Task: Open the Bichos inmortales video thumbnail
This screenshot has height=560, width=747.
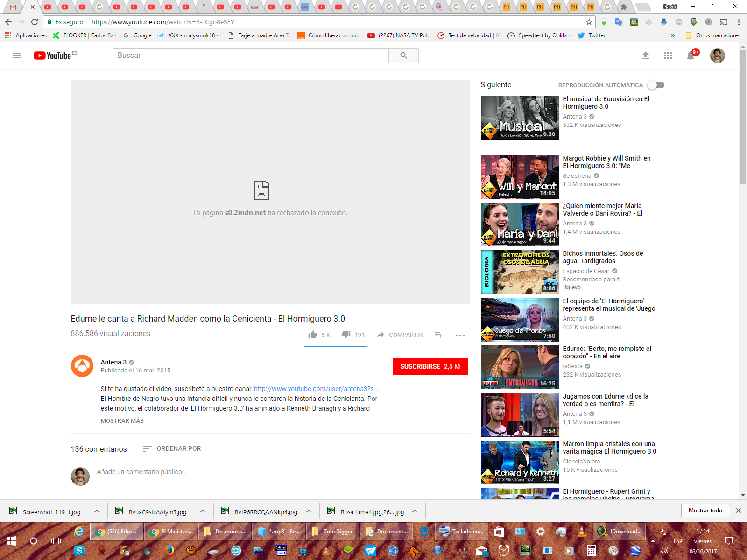Action: (520, 272)
